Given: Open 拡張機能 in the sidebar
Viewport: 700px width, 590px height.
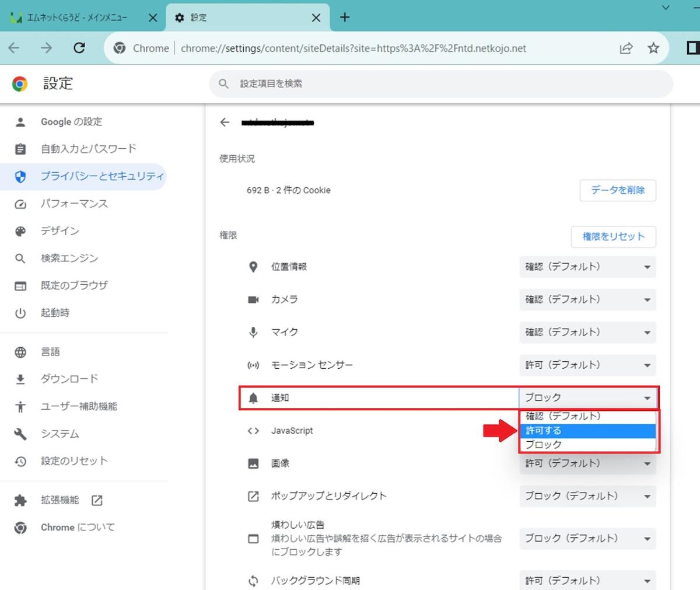Looking at the screenshot, I should point(60,500).
